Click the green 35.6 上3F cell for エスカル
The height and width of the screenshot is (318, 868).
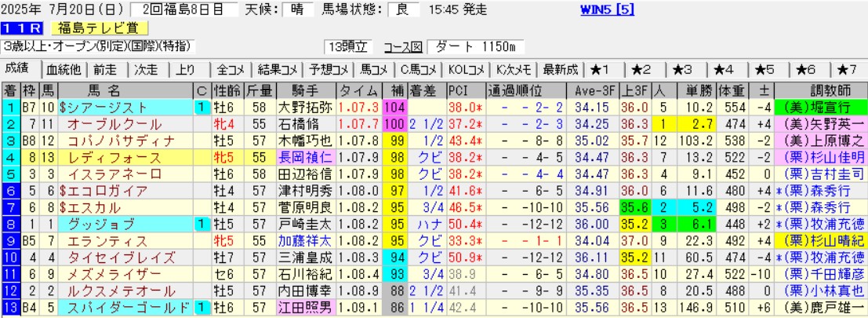tap(633, 207)
